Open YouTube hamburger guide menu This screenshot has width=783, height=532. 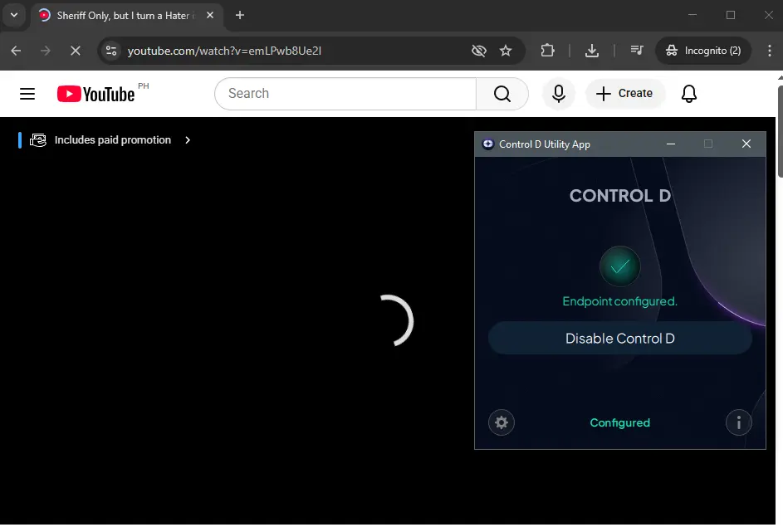click(x=27, y=94)
